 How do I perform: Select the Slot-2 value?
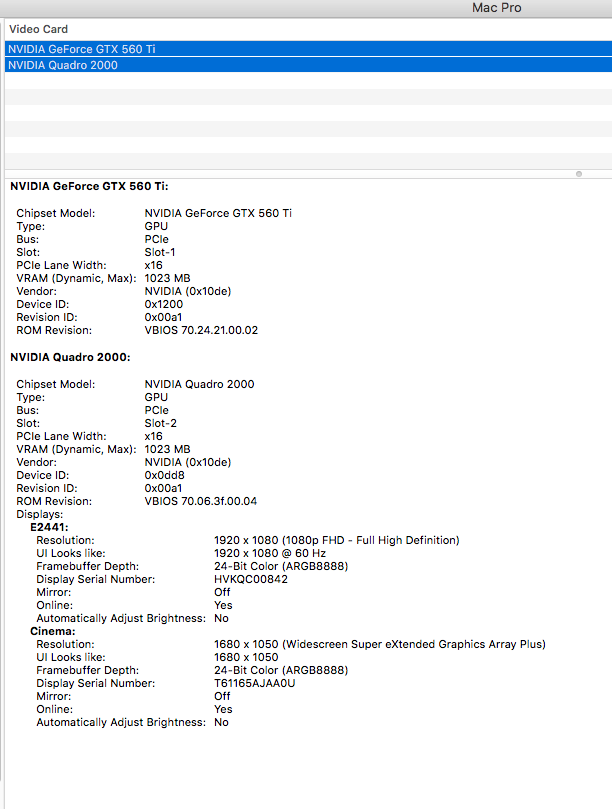[160, 423]
